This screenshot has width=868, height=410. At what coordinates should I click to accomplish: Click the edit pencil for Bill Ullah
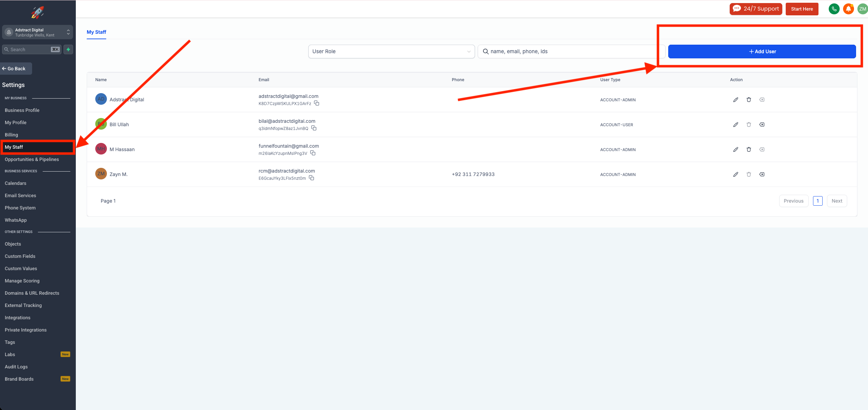736,125
